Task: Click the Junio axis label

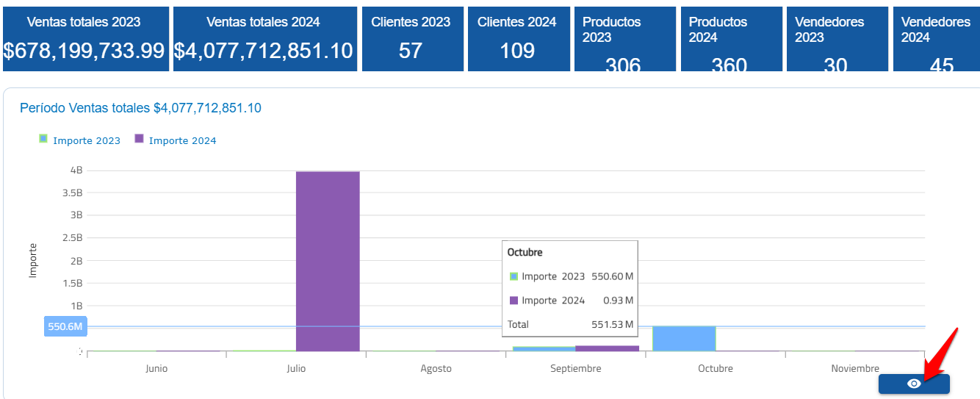Action: click(x=156, y=368)
